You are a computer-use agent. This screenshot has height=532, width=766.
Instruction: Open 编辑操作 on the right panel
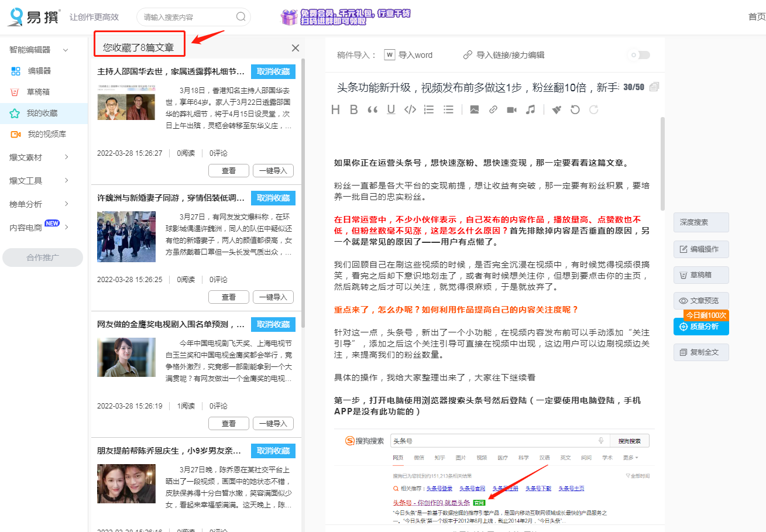pyautogui.click(x=701, y=249)
